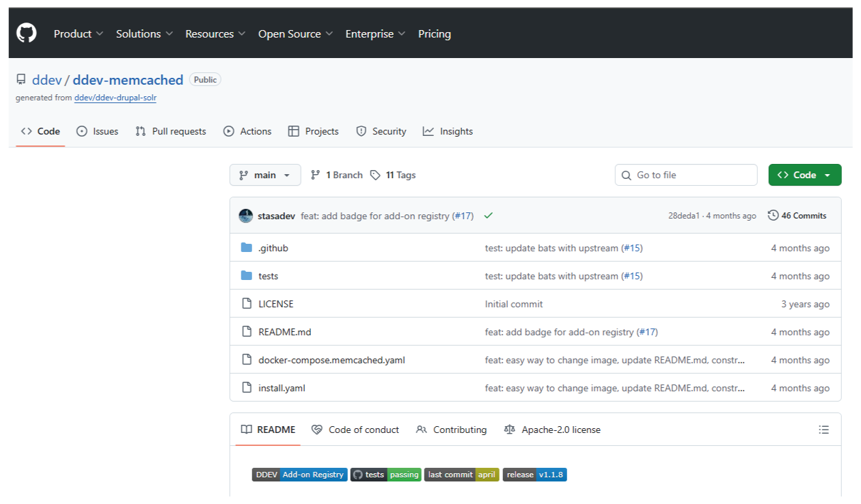
Task: Select the Apache-2.0 license tab
Action: coord(552,430)
